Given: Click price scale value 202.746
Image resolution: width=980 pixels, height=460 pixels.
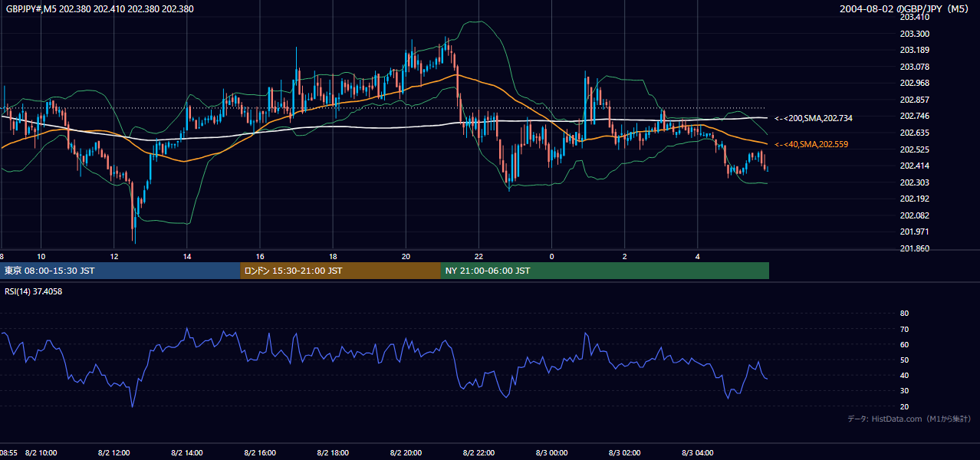Looking at the screenshot, I should [x=914, y=117].
